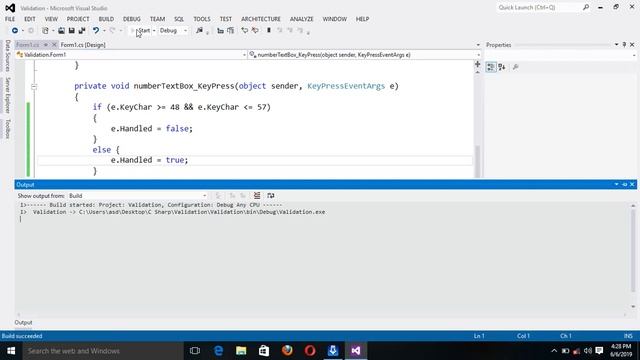
Task: Open Microsoft Edge from the taskbar
Action: tap(219, 351)
